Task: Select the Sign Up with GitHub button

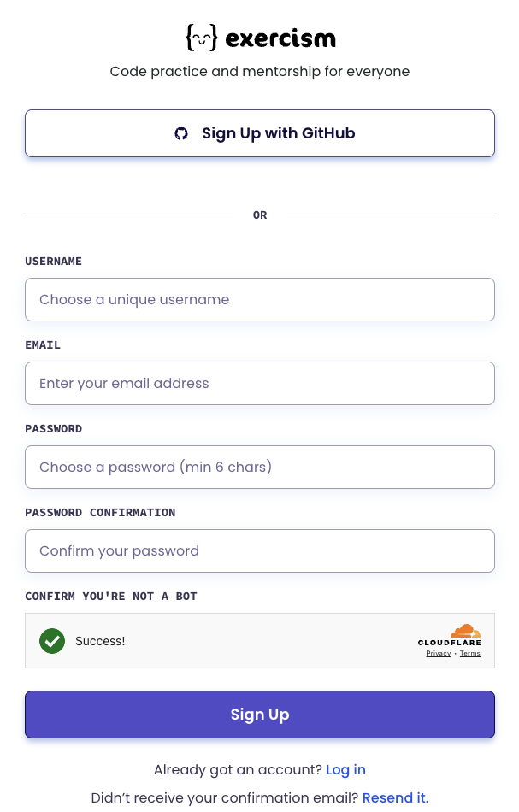Action: click(x=260, y=133)
